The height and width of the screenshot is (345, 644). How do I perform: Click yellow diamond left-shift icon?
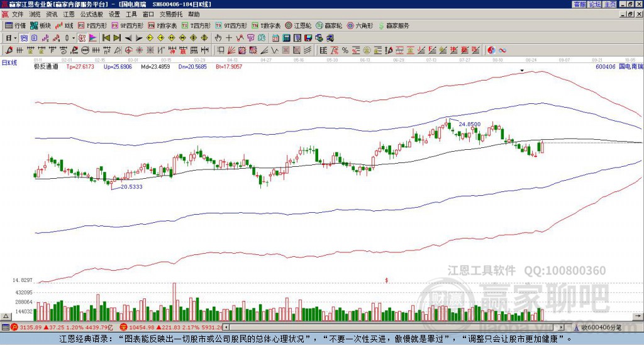click(150, 38)
